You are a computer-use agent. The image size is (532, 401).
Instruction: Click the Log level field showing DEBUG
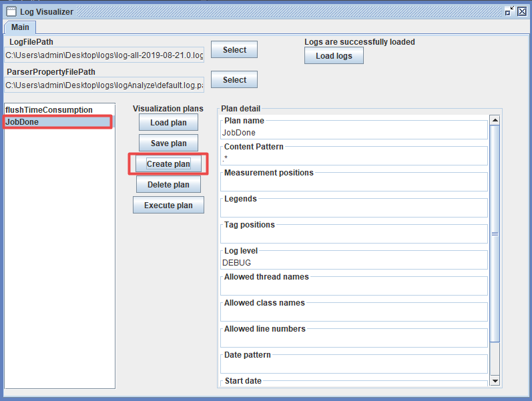tap(354, 263)
